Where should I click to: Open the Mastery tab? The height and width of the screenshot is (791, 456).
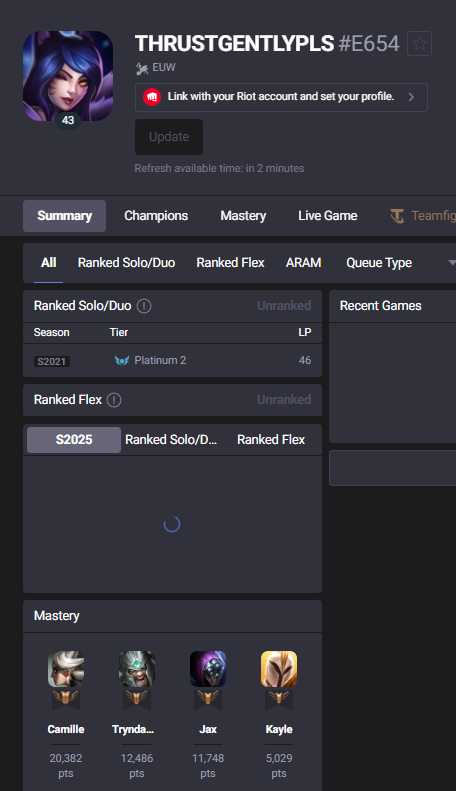tap(243, 216)
